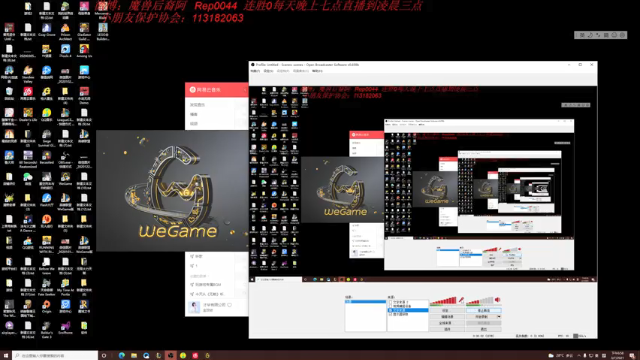Open the last menu in OBS menu bar
The image size is (640, 360).
317,71
